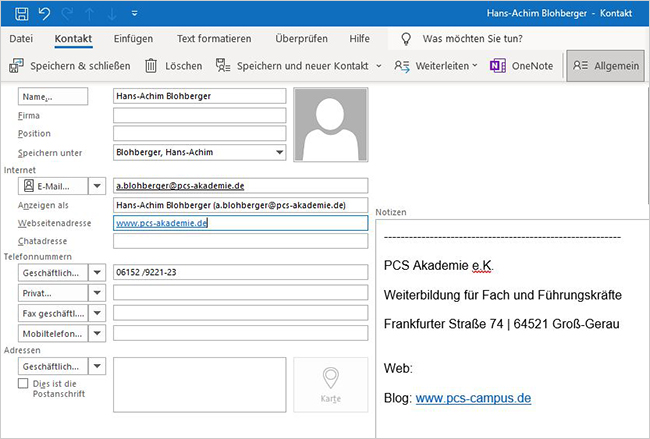Open Quick Access Toolbar customize menu
Image resolution: width=650 pixels, height=439 pixels.
[x=134, y=14]
